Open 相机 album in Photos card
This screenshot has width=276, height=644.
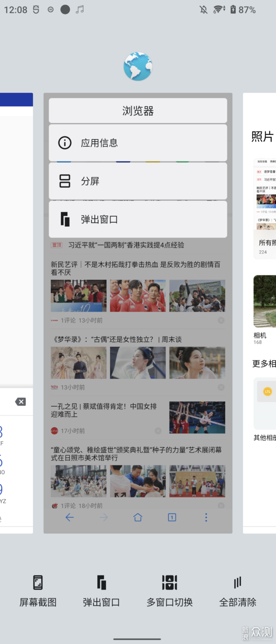pos(264,310)
